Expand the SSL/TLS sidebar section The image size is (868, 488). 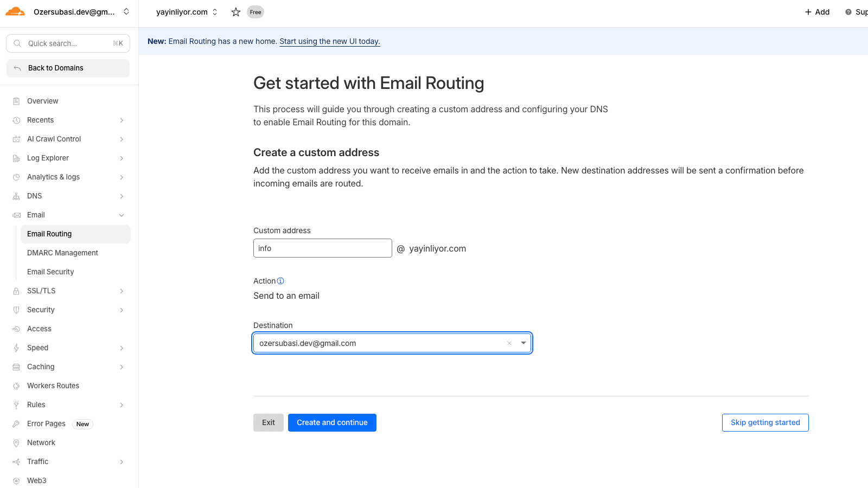tap(122, 291)
